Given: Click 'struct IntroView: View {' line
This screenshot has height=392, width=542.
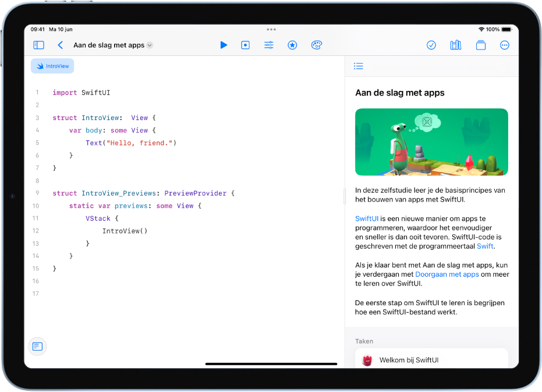Looking at the screenshot, I should [104, 118].
